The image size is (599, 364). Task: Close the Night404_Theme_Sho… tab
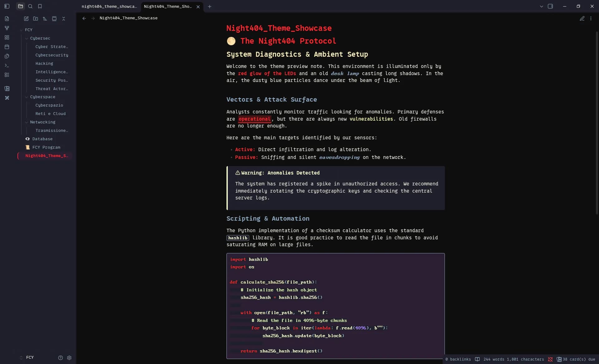click(x=198, y=7)
